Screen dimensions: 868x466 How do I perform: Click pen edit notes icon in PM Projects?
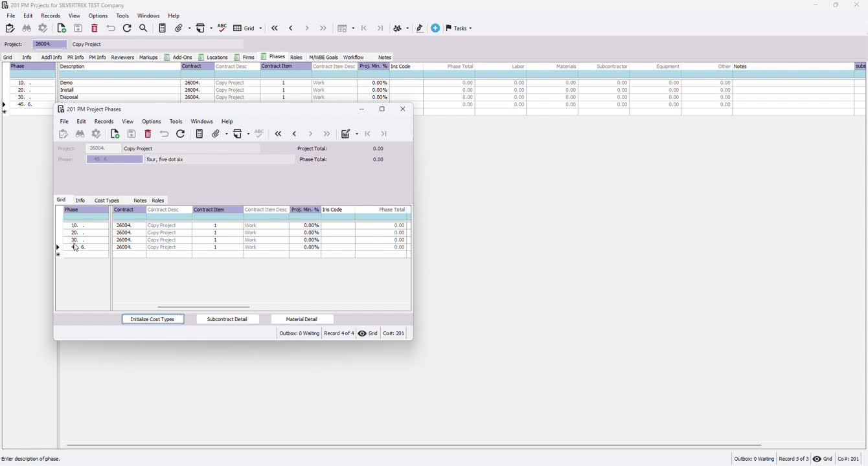(x=420, y=28)
